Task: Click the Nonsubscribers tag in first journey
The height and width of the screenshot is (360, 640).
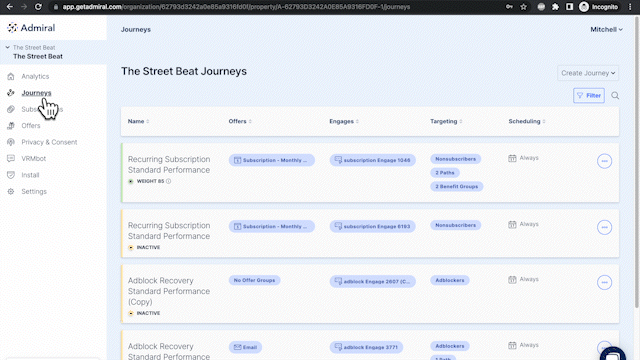Action: pyautogui.click(x=456, y=159)
